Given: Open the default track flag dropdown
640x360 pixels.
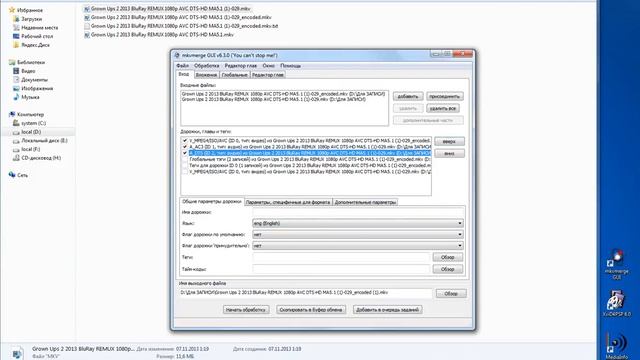Looking at the screenshot, I should point(358,235).
